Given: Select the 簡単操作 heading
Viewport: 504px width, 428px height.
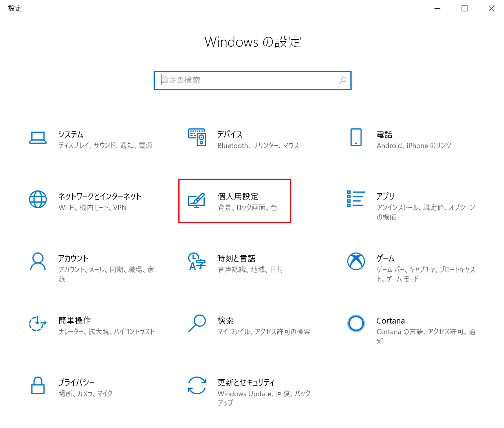Looking at the screenshot, I should pyautogui.click(x=74, y=320).
